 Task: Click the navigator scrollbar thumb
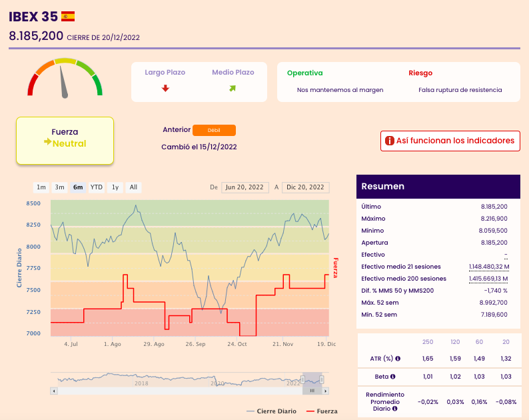312,391
